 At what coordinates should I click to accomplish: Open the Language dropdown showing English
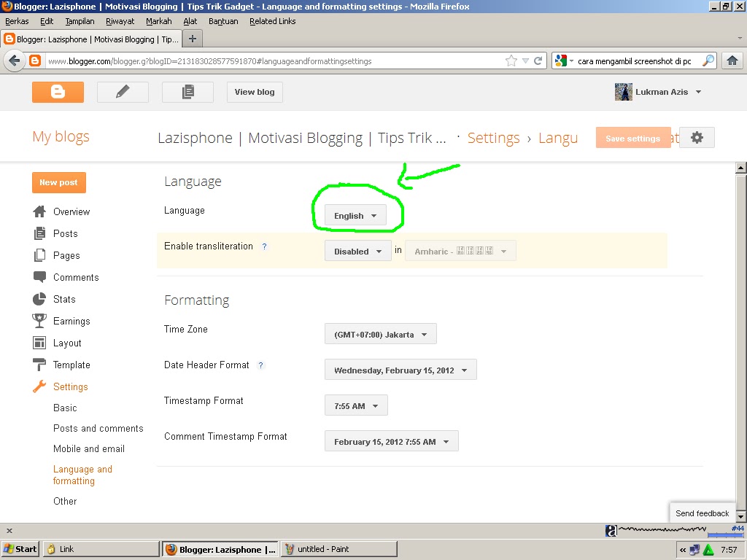click(355, 216)
